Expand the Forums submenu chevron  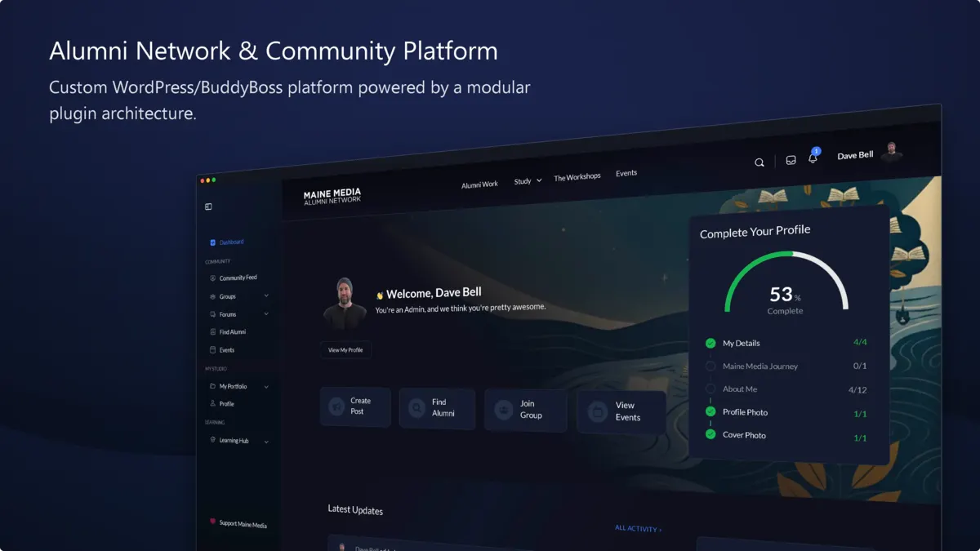[266, 313]
